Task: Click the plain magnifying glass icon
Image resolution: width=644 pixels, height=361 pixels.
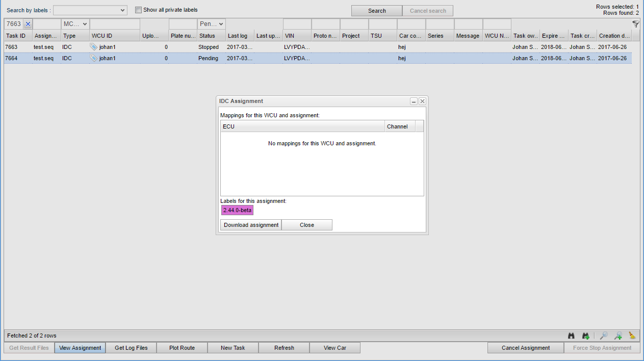Action: click(604, 336)
